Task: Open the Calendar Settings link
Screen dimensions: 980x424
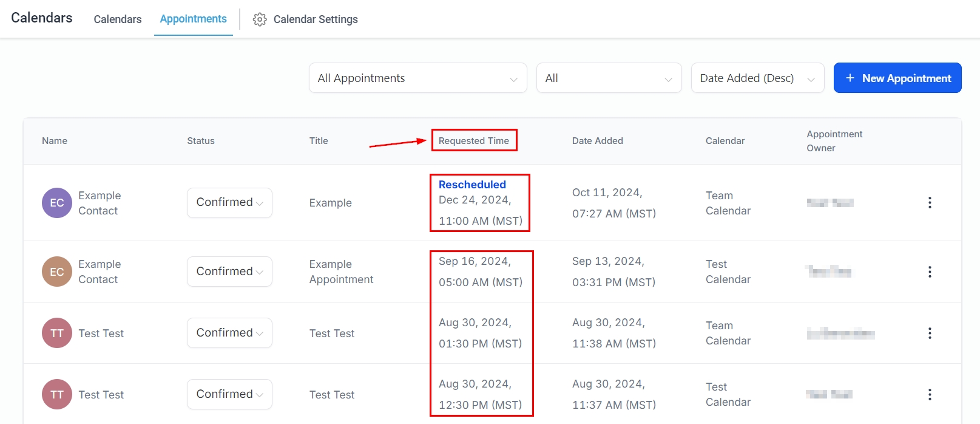Action: (x=316, y=19)
